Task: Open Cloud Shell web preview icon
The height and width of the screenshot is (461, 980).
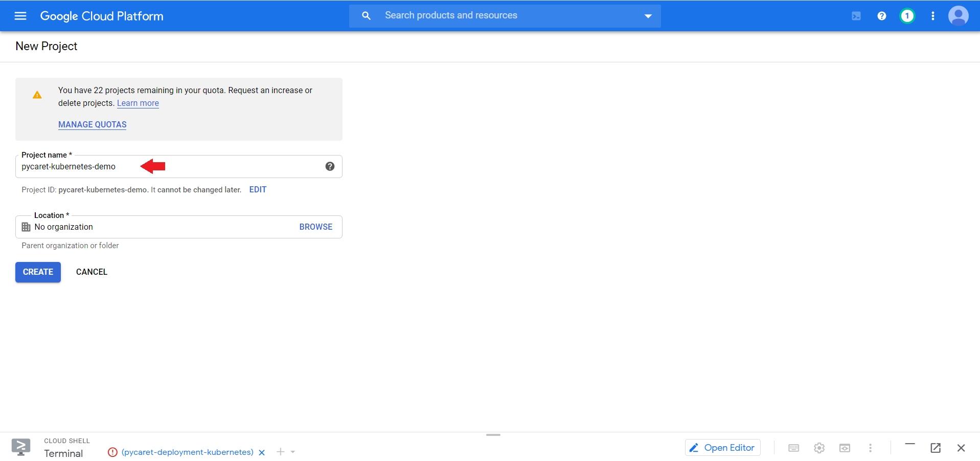Action: coord(845,448)
